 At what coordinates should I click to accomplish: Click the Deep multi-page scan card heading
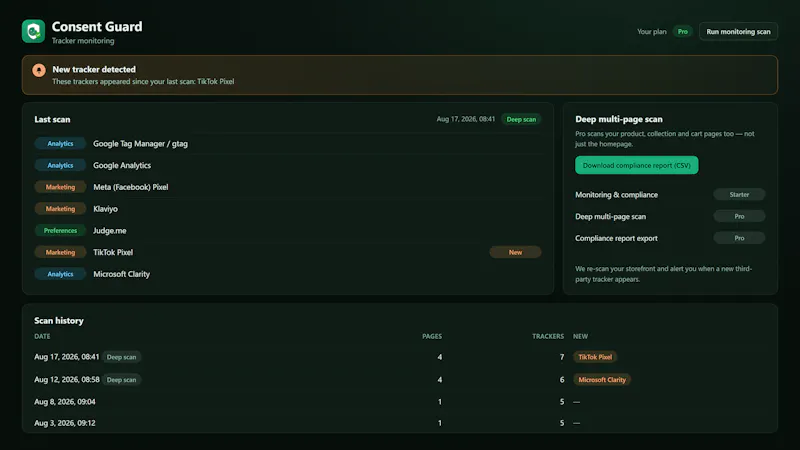click(619, 119)
